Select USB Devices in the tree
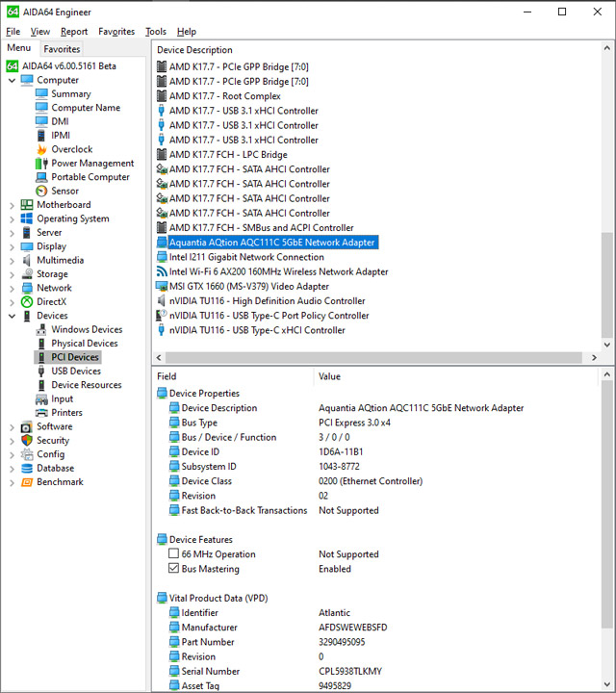 76,371
